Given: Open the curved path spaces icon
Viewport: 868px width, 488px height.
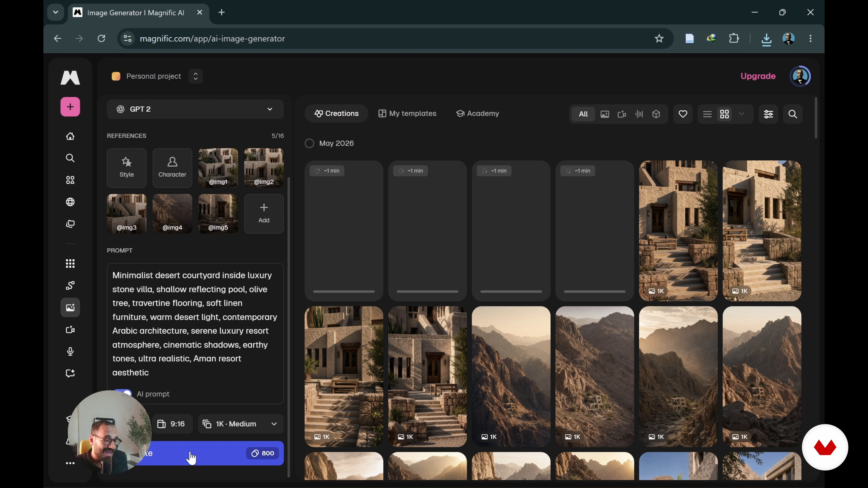Looking at the screenshot, I should pos(70,286).
